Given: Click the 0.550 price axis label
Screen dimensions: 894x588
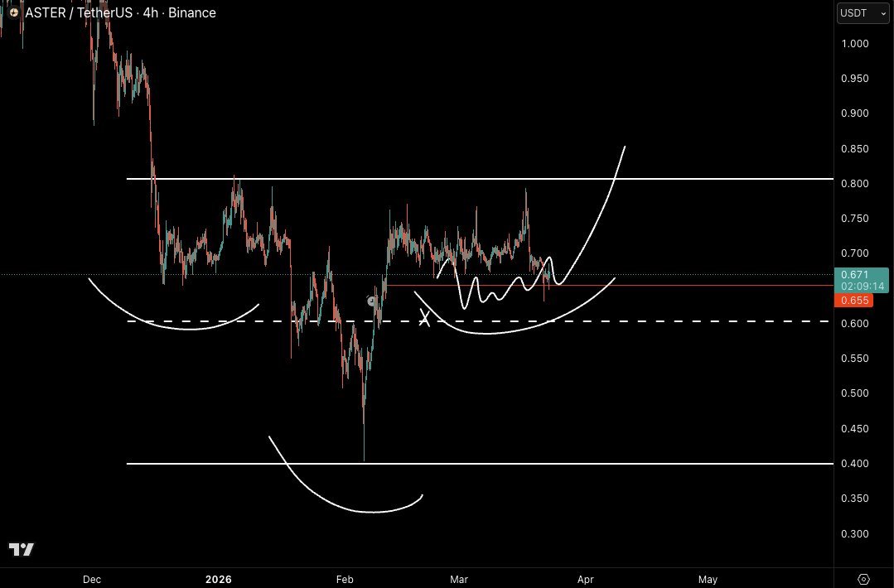Looking at the screenshot, I should (855, 359).
